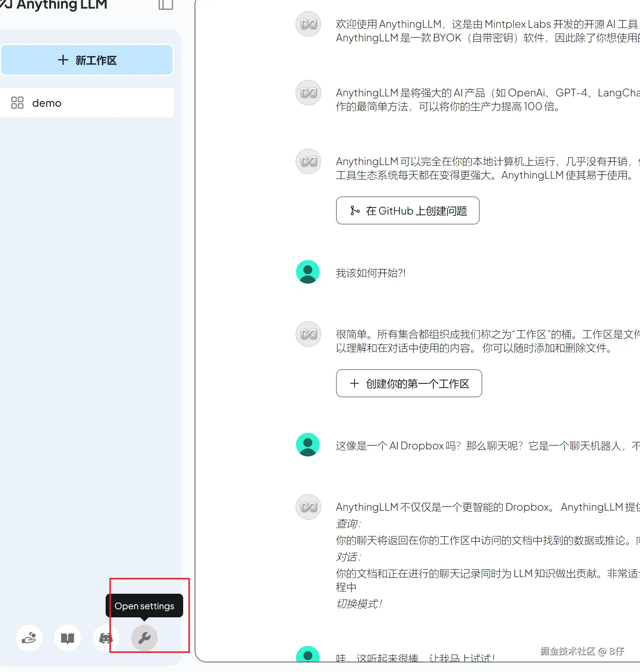
Task: Click the bot avatar beside the OpenAi, GPT-4 message
Action: coord(308,93)
